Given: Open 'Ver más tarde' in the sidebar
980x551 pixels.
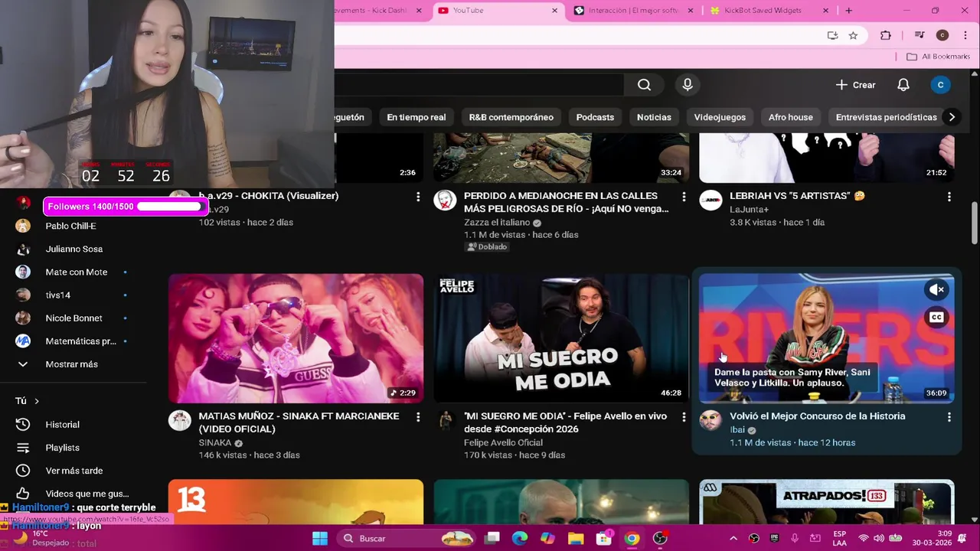Looking at the screenshot, I should (73, 471).
